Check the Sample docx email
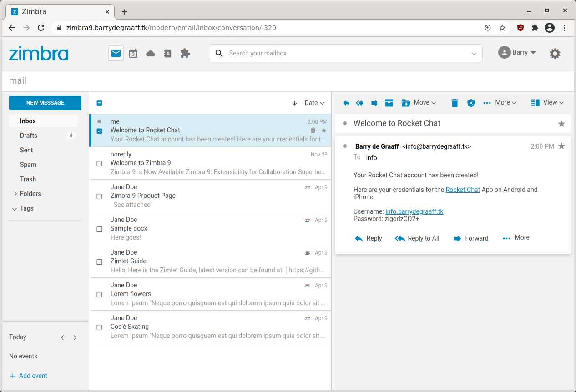Viewport: 576px width, 392px height. (100, 229)
